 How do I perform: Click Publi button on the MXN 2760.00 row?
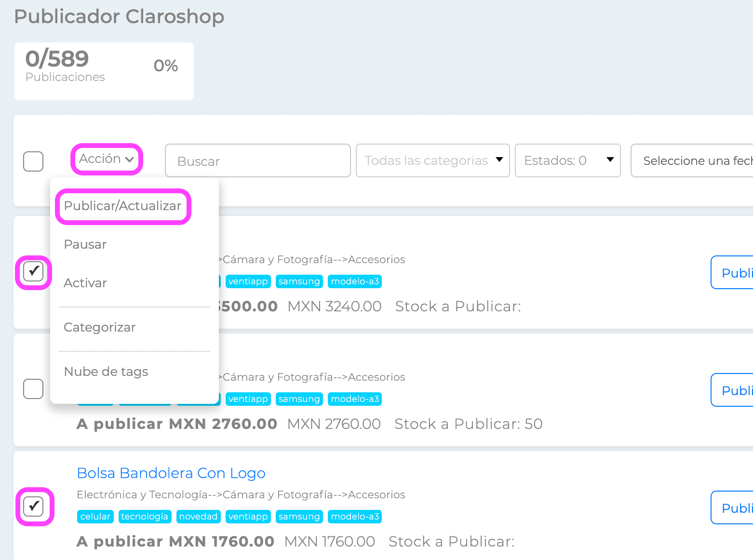[732, 390]
